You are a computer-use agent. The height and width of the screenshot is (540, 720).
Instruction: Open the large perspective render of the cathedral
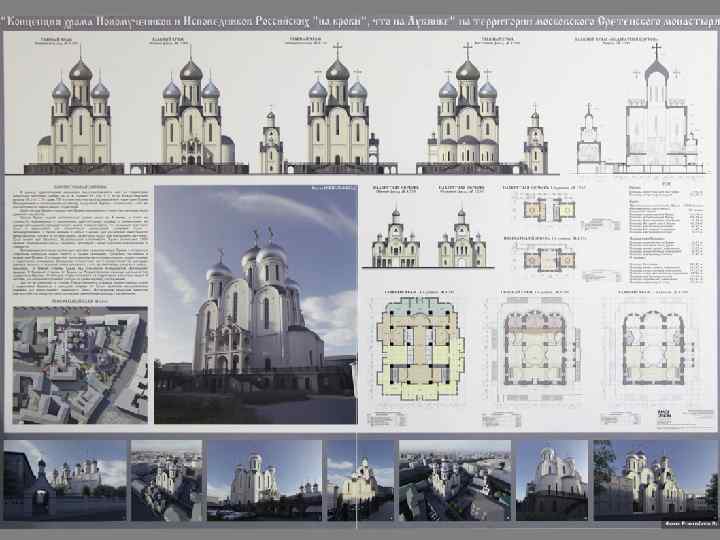[256, 304]
